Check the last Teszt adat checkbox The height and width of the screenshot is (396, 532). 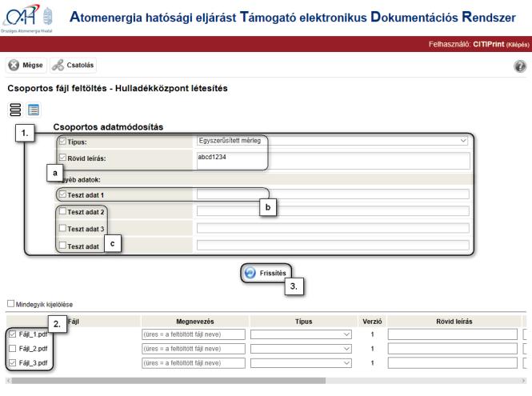tap(62, 245)
